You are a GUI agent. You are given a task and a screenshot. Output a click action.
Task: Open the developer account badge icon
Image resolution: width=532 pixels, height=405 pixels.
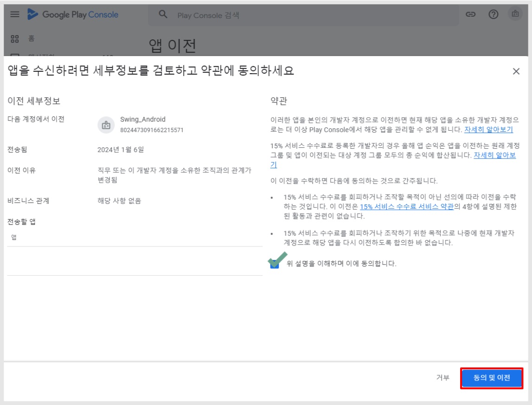click(515, 14)
